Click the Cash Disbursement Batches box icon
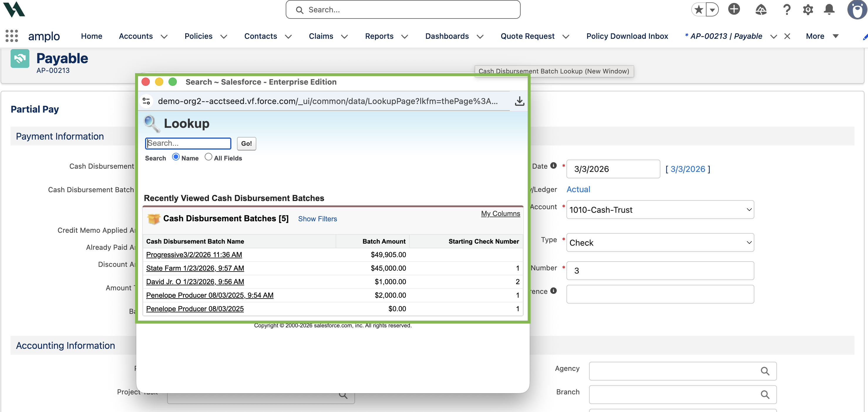 pyautogui.click(x=154, y=219)
